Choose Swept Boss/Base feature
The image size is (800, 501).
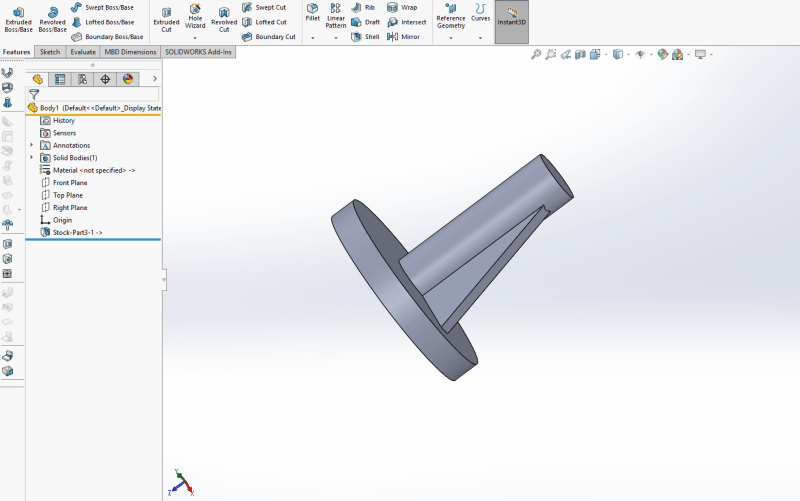pyautogui.click(x=102, y=7)
